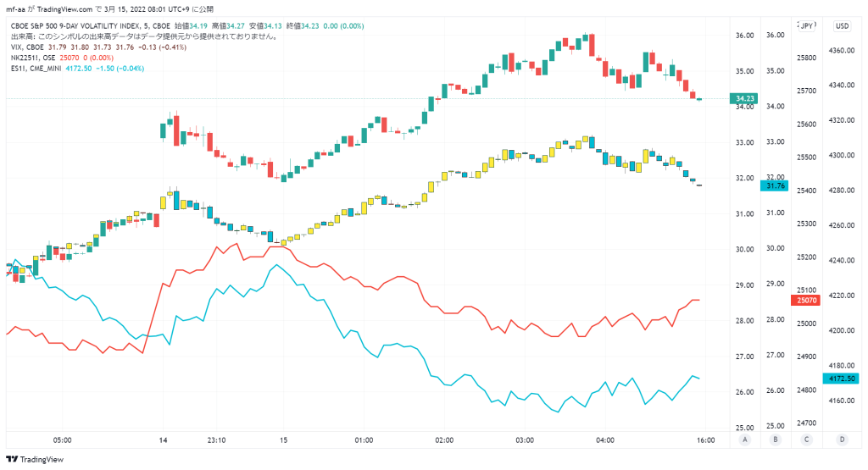This screenshot has height=470, width=868.
Task: Click the −0.13 (−0.41%) VIX change value
Action: (x=161, y=47)
